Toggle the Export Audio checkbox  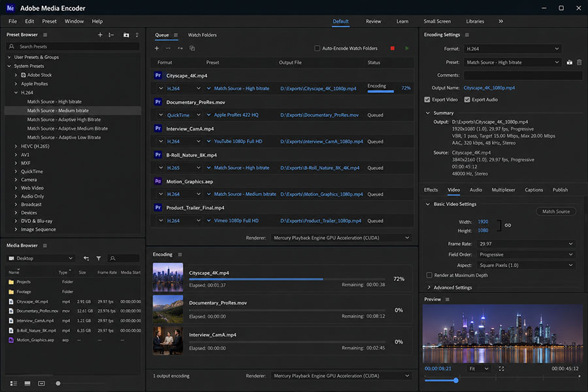pos(467,99)
